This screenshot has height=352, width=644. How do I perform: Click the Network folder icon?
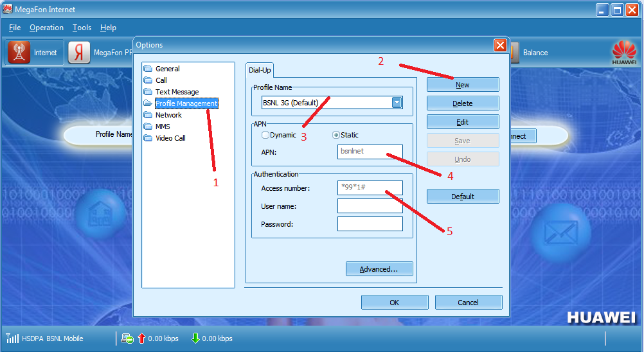[148, 115]
